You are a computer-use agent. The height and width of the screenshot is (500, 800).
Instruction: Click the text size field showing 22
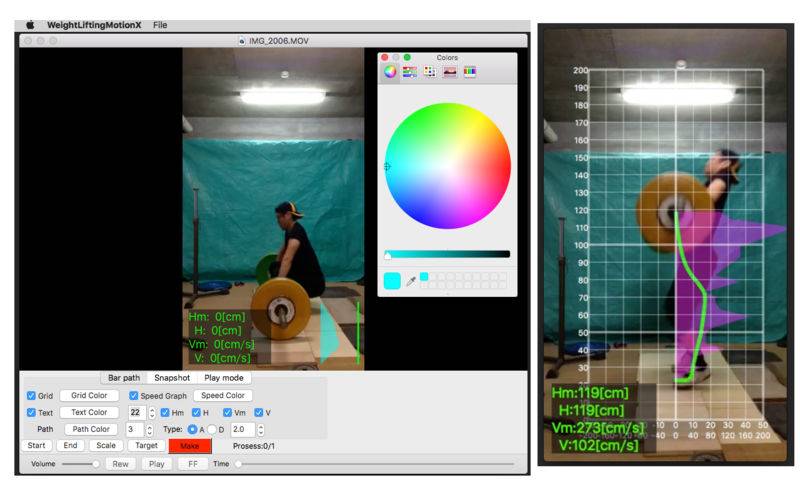coord(136,412)
